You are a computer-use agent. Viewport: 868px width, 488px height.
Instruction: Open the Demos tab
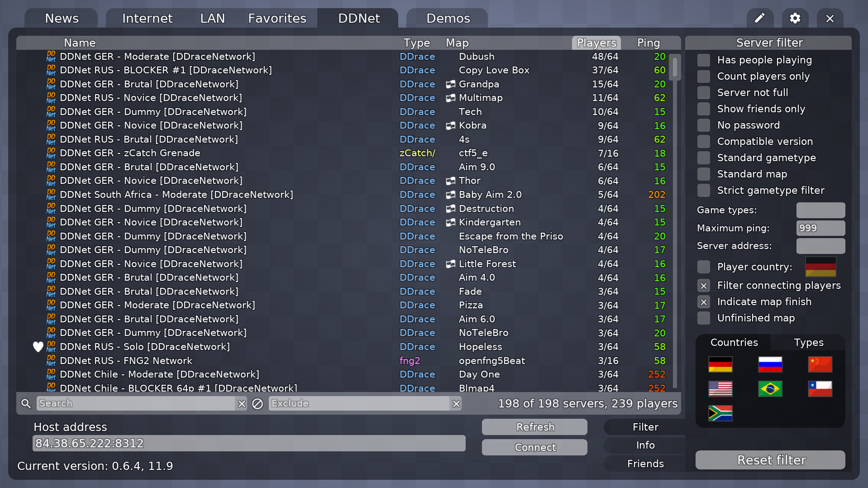pyautogui.click(x=448, y=18)
